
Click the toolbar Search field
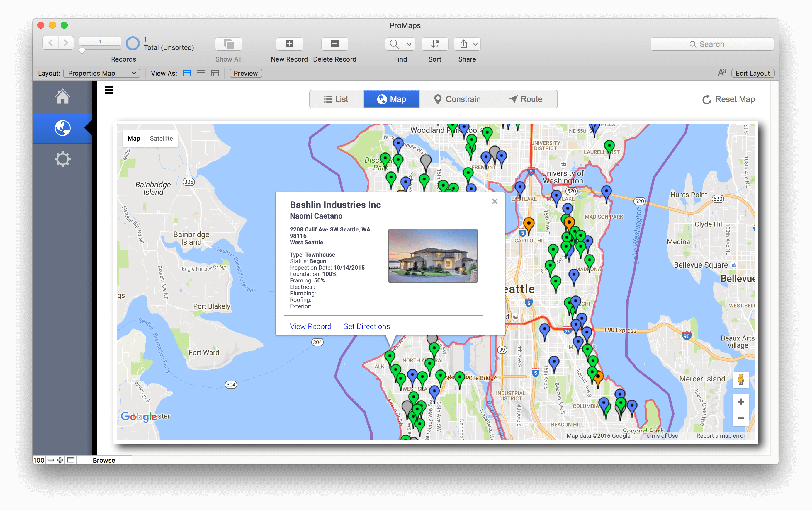coord(712,44)
